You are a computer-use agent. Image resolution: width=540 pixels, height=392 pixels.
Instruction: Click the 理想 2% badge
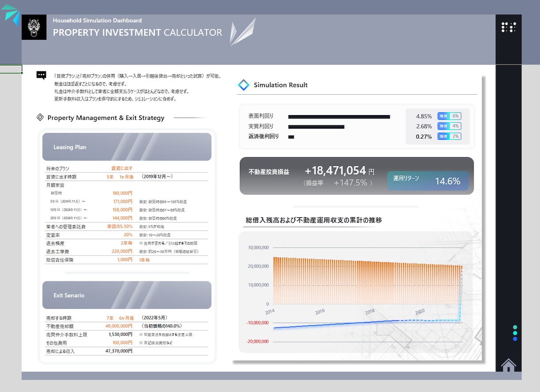click(449, 136)
